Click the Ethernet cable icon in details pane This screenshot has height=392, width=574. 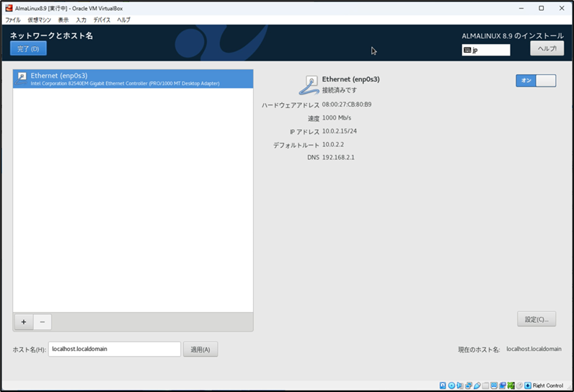click(x=309, y=85)
